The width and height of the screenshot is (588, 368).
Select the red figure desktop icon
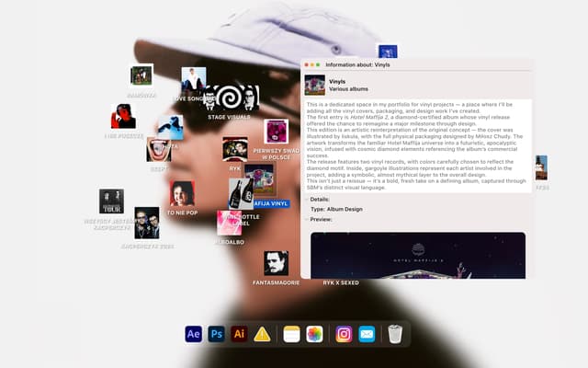tap(123, 117)
